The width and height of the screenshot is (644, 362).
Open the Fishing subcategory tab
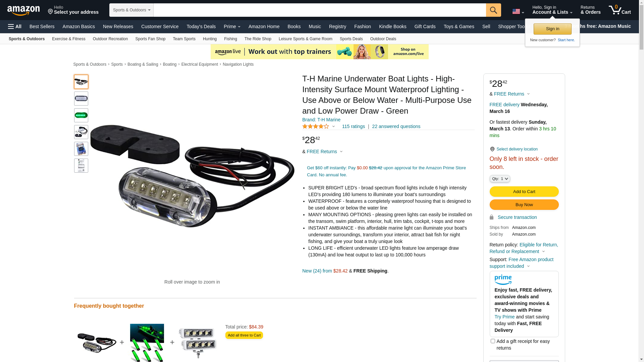tap(230, 39)
